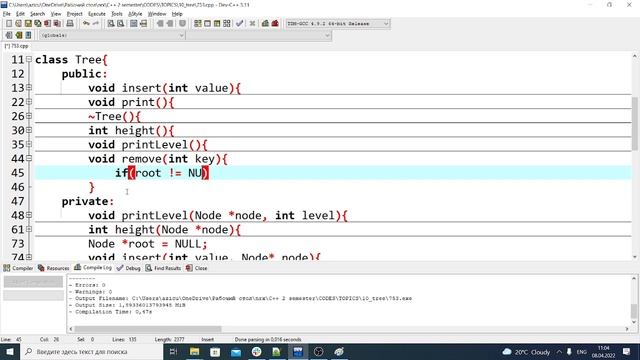This screenshot has height=360, width=640.
Task: Click the weather widget 20°C Cloudy
Action: (x=526, y=351)
